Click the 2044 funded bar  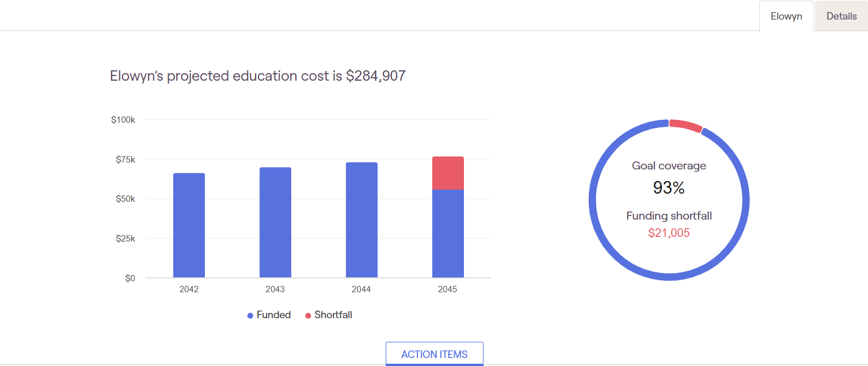coord(361,220)
